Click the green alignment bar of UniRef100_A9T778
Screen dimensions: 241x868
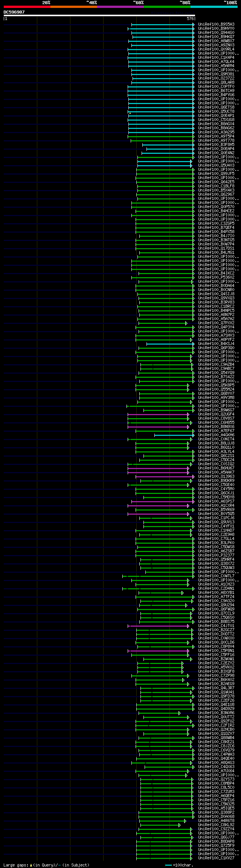click(x=162, y=141)
